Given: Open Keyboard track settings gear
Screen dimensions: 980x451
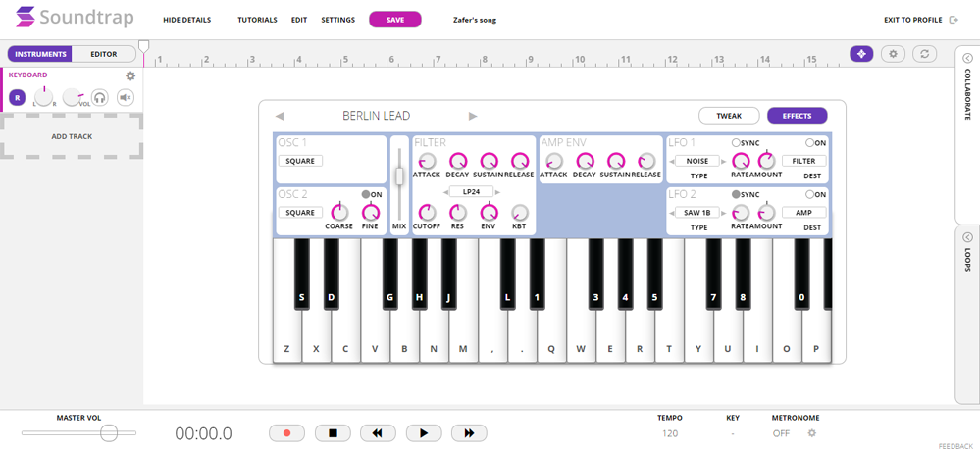Looking at the screenshot, I should click(x=130, y=75).
